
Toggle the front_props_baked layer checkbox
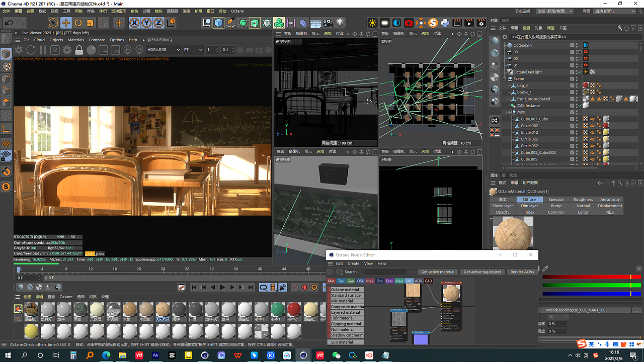pyautogui.click(x=572, y=99)
